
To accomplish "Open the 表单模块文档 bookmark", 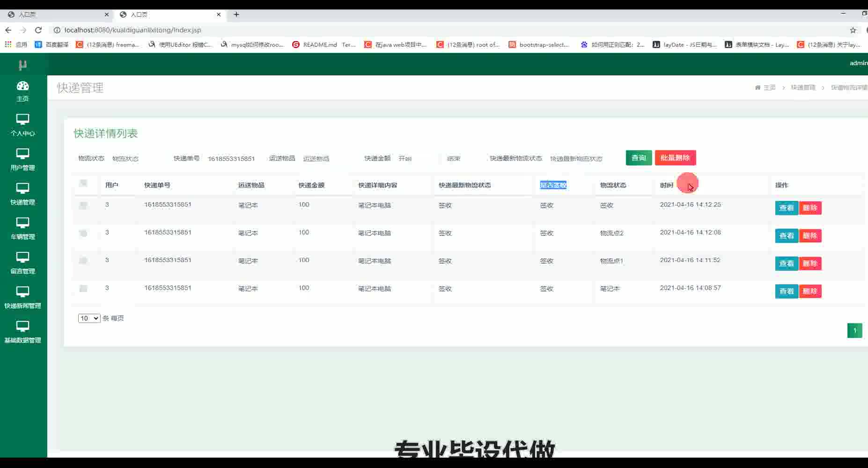I will tap(757, 44).
